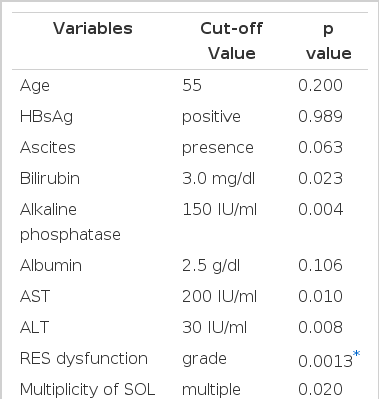Click the Ascites row label
The image size is (379, 399).
coord(48,147)
